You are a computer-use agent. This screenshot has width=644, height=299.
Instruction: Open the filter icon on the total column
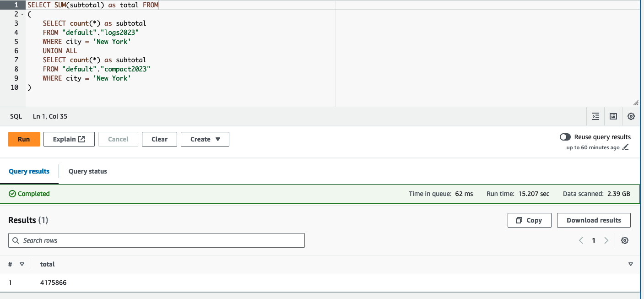click(x=631, y=264)
